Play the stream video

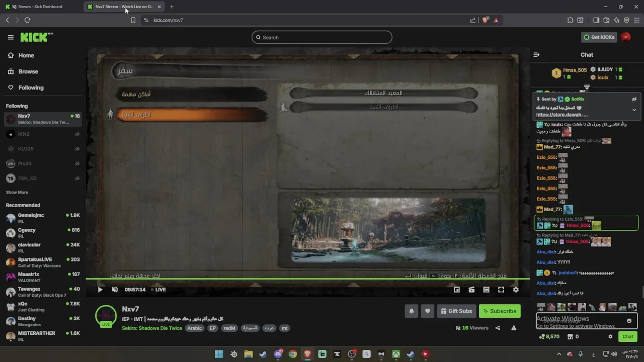coord(100,290)
